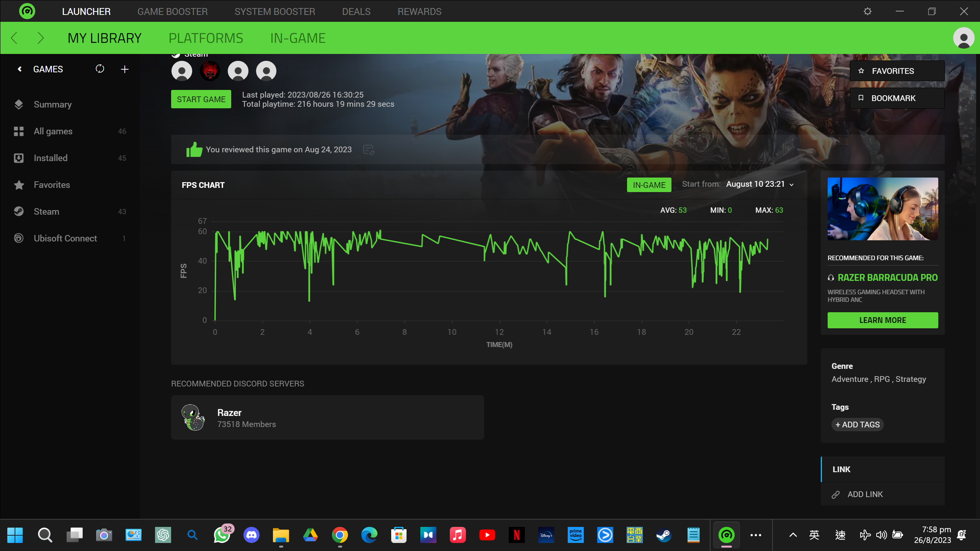Add game to FAVORITES
Viewport: 980px width, 551px height.
[897, 71]
